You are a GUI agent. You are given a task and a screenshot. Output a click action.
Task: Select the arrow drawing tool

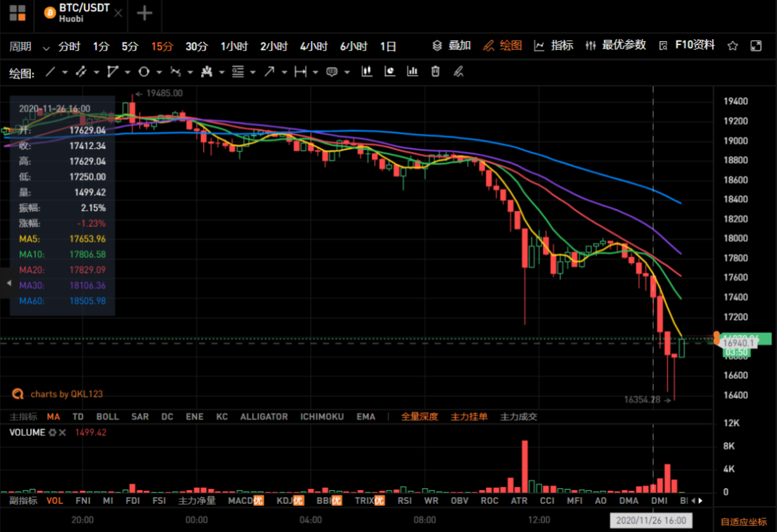tap(269, 72)
